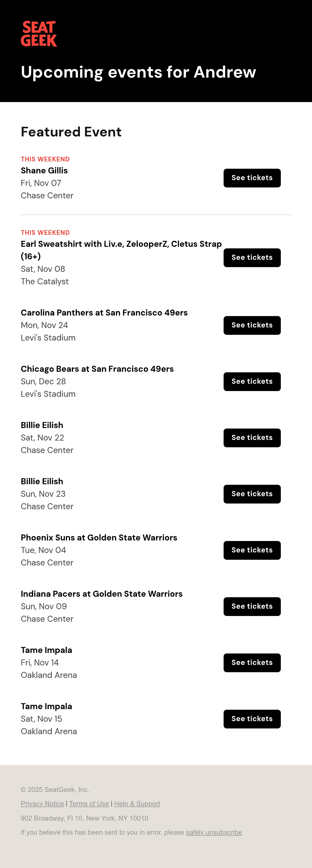See tickets for Earl Sweatshirt show
312x868 pixels.
coord(252,257)
